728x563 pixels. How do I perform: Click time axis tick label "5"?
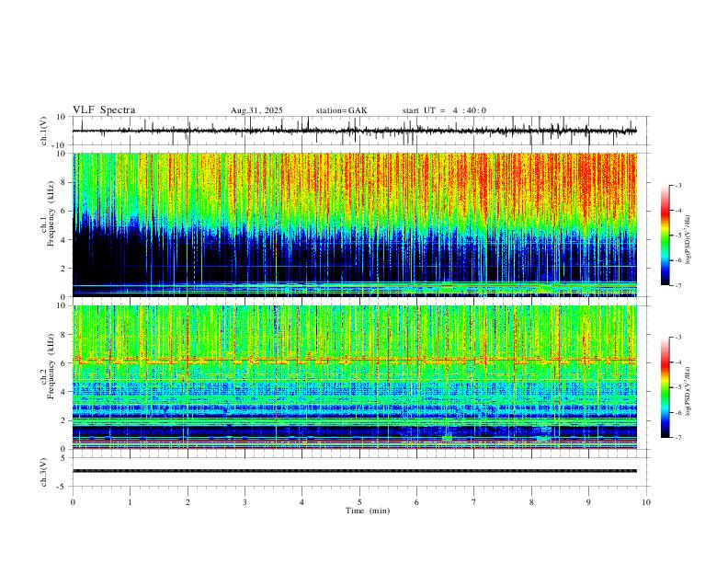click(359, 502)
